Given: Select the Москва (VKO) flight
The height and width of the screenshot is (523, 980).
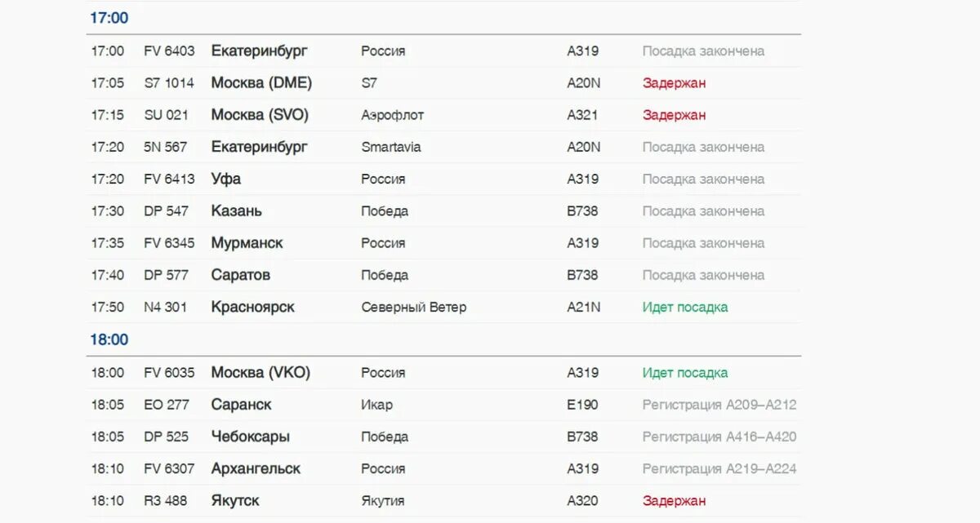Looking at the screenshot, I should 443,372.
